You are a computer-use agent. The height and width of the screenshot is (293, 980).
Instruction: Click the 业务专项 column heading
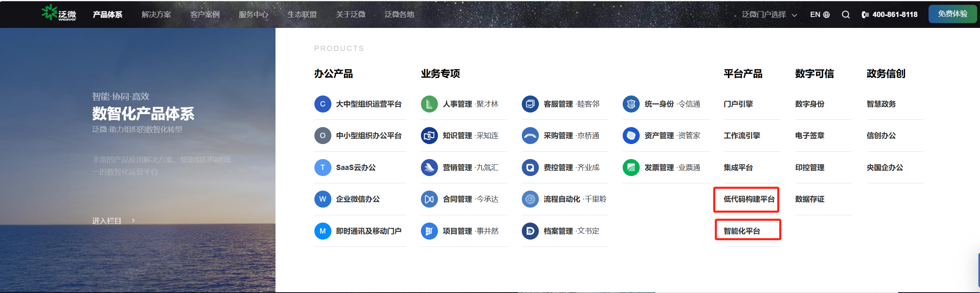pos(440,74)
